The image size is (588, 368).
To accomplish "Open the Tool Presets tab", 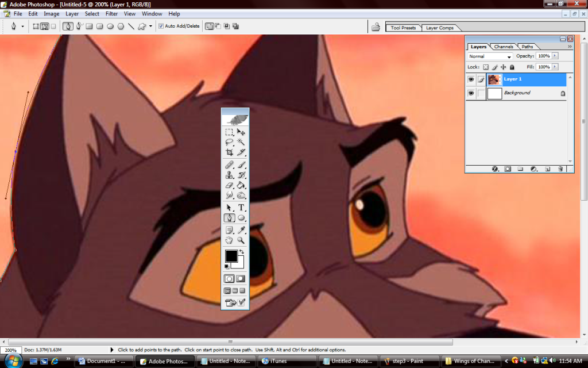I will (x=403, y=28).
